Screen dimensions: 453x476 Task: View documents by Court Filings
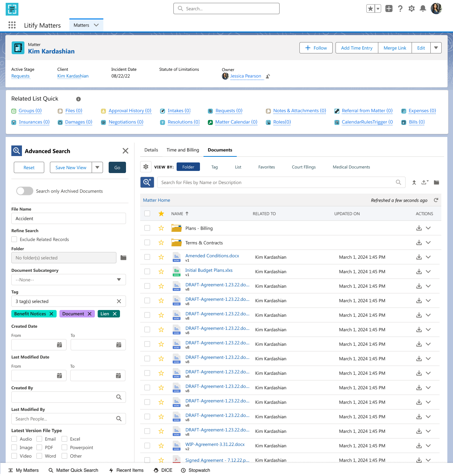[304, 167]
